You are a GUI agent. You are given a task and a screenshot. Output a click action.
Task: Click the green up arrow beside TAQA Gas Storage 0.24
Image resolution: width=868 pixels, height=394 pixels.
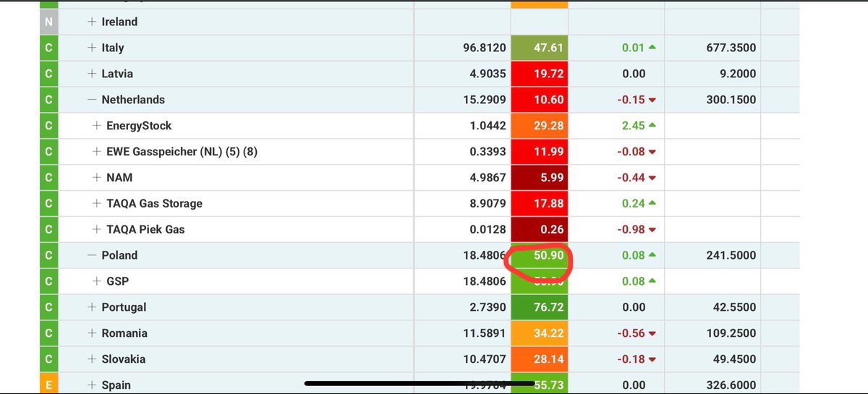pos(652,204)
